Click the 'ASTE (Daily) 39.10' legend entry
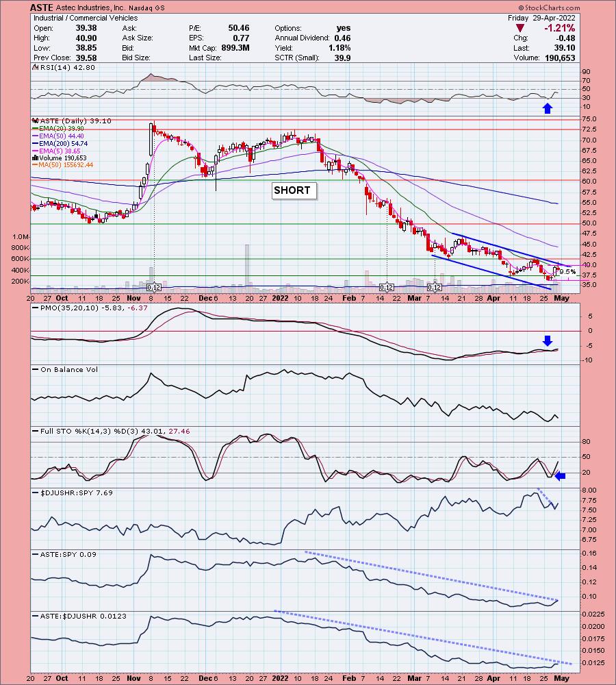Image resolution: width=616 pixels, height=685 pixels. pyautogui.click(x=75, y=121)
